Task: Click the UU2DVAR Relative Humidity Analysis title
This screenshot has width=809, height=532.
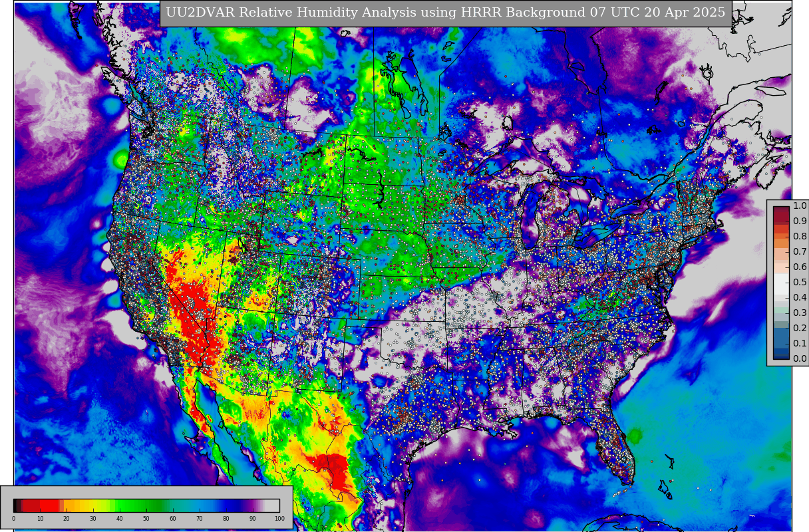Action: coord(446,13)
